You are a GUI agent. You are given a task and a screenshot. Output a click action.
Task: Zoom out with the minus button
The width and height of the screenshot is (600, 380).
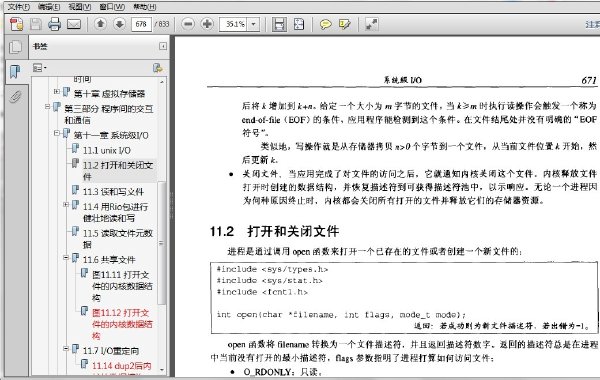coord(188,24)
